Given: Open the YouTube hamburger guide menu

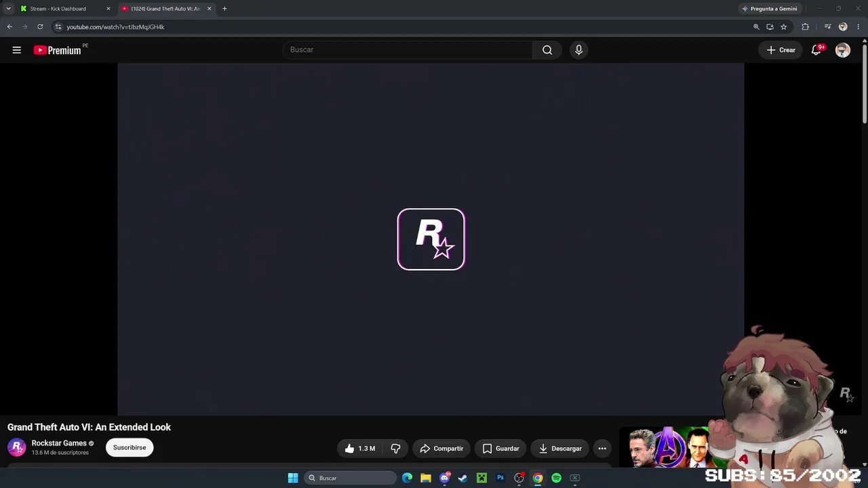Looking at the screenshot, I should click(x=17, y=49).
